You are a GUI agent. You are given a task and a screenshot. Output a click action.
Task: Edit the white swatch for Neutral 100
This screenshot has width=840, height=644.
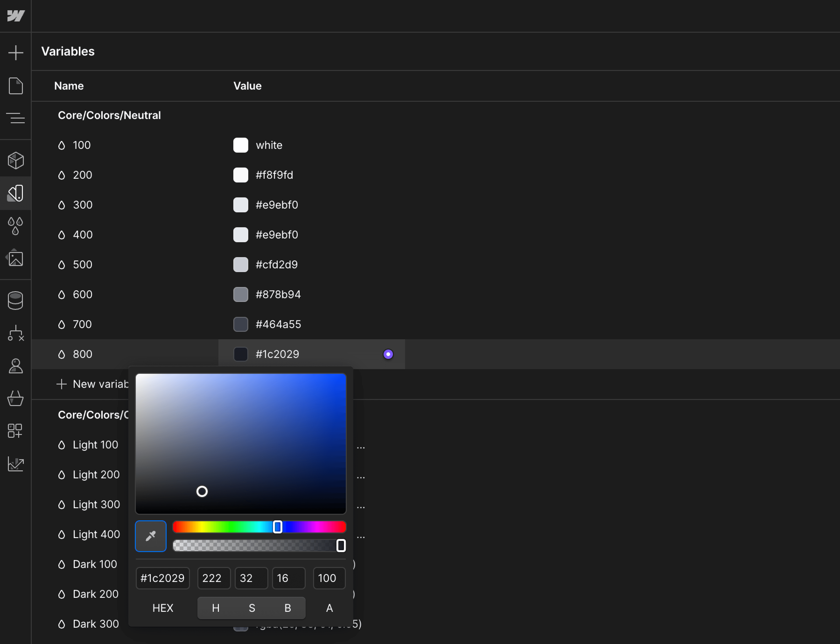[241, 145]
